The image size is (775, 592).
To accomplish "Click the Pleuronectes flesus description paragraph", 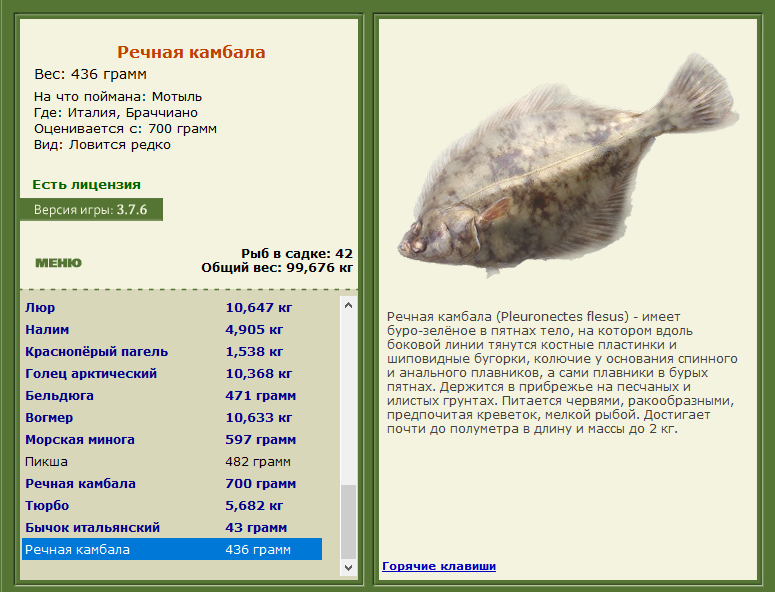I will click(562, 373).
